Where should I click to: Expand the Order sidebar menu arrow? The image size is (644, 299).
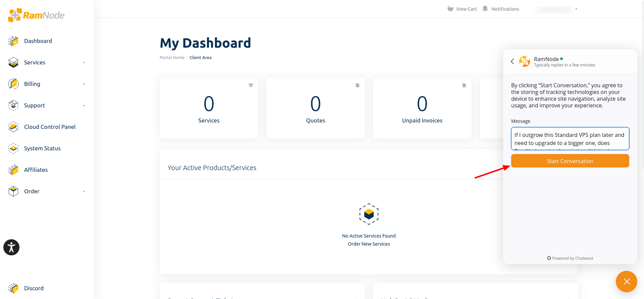click(x=84, y=192)
